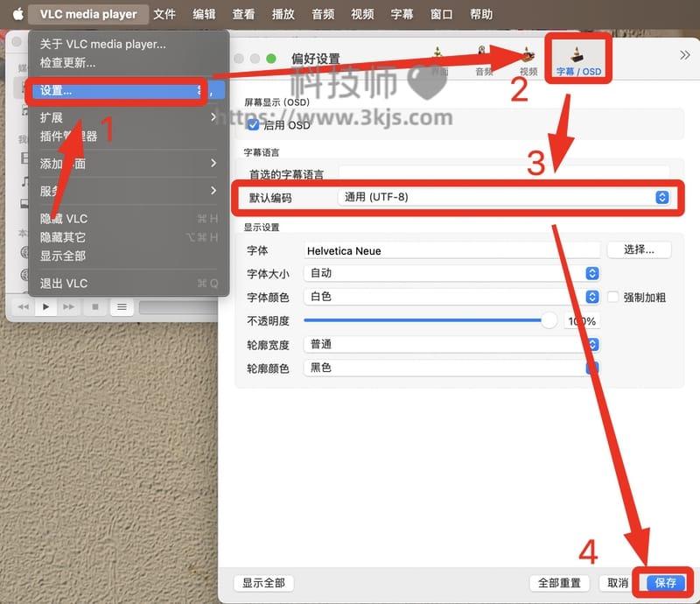This screenshot has height=604, width=700.
Task: Open the 音频 menu in menu bar
Action: click(323, 14)
